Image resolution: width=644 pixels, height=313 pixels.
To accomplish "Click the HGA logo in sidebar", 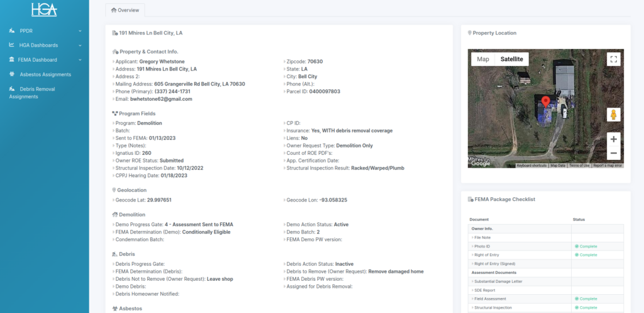I will pyautogui.click(x=43, y=9).
